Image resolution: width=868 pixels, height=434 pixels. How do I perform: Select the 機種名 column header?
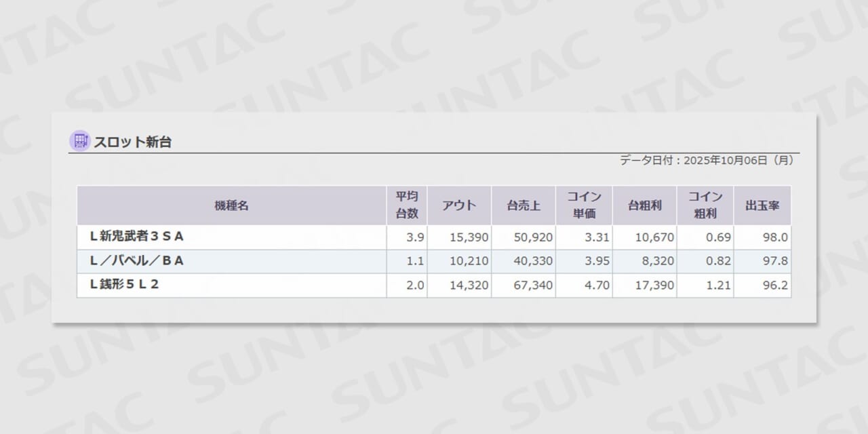tap(231, 205)
